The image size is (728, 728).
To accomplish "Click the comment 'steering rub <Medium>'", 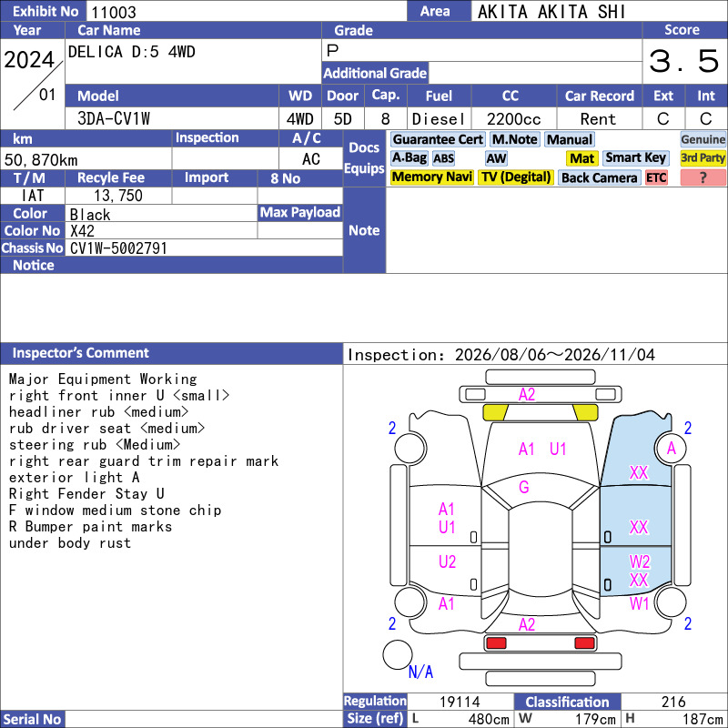I will pos(95,445).
